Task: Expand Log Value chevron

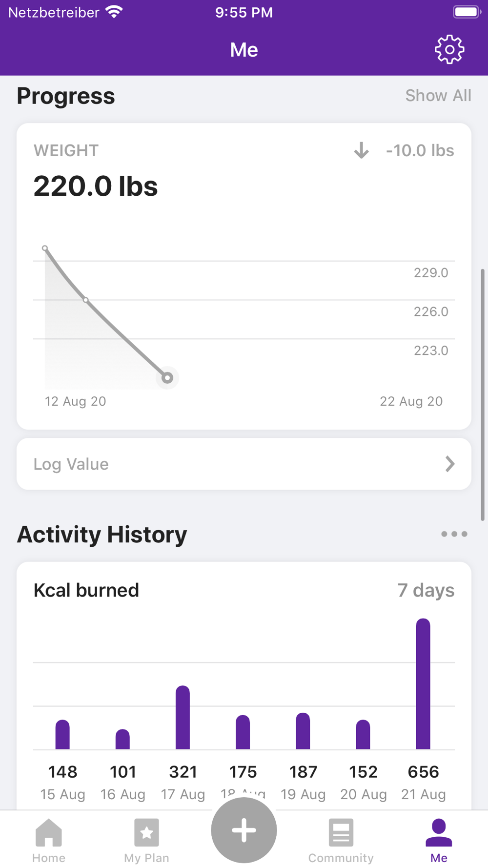Action: [450, 464]
